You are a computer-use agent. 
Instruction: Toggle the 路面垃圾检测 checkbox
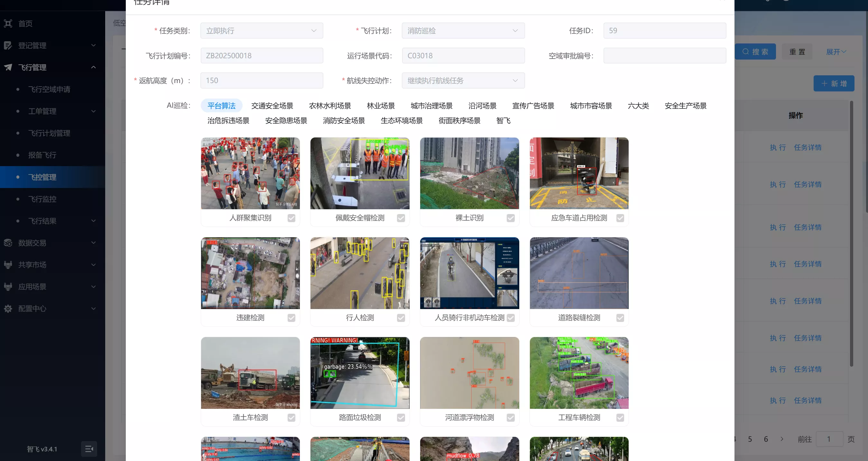coord(401,418)
